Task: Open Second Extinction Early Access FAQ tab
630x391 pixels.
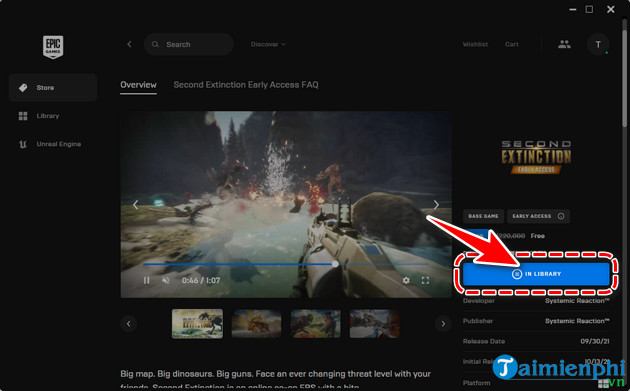Action: coord(246,85)
